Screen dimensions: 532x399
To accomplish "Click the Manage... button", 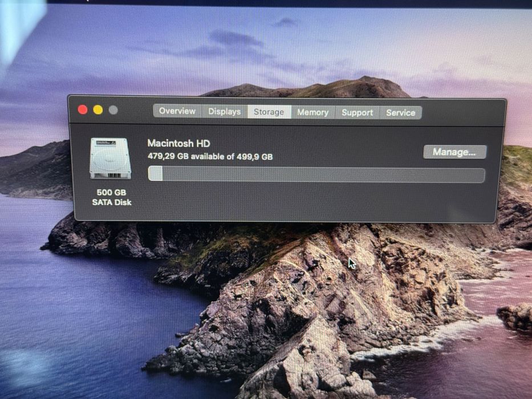I will pos(454,152).
